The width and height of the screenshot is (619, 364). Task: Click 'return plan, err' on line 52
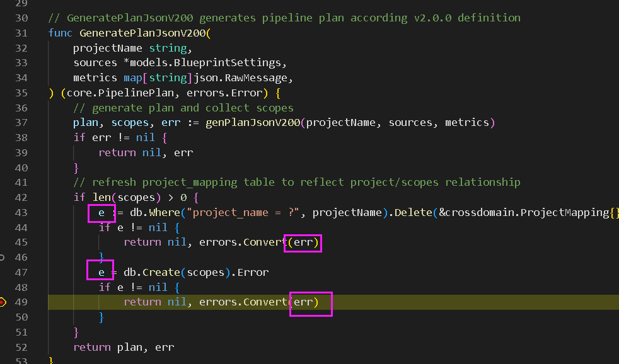click(x=124, y=348)
